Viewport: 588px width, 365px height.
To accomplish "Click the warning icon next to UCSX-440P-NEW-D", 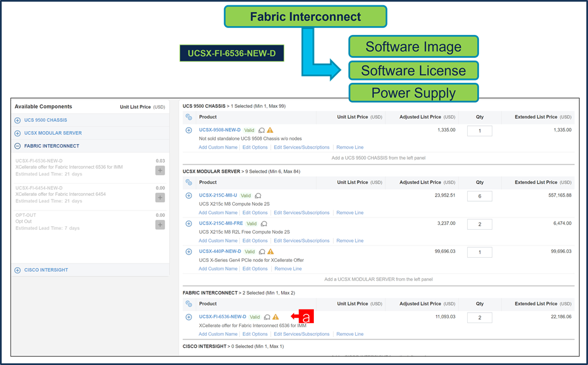I will tap(271, 251).
